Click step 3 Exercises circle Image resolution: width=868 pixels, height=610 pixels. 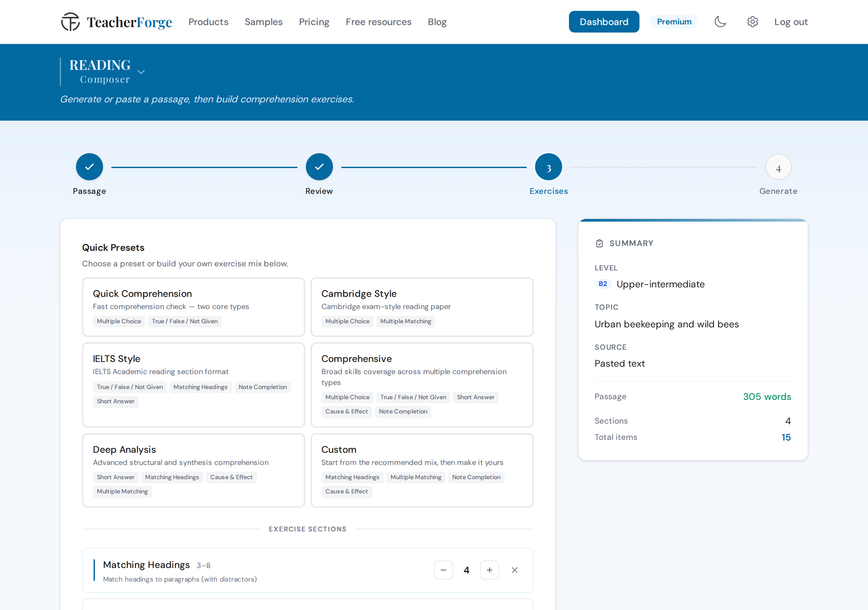point(549,167)
